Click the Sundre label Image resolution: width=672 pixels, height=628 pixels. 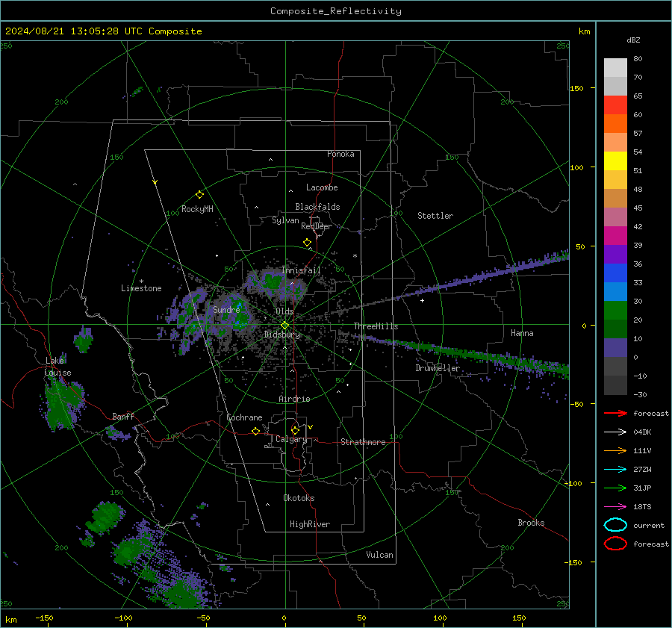tap(226, 309)
